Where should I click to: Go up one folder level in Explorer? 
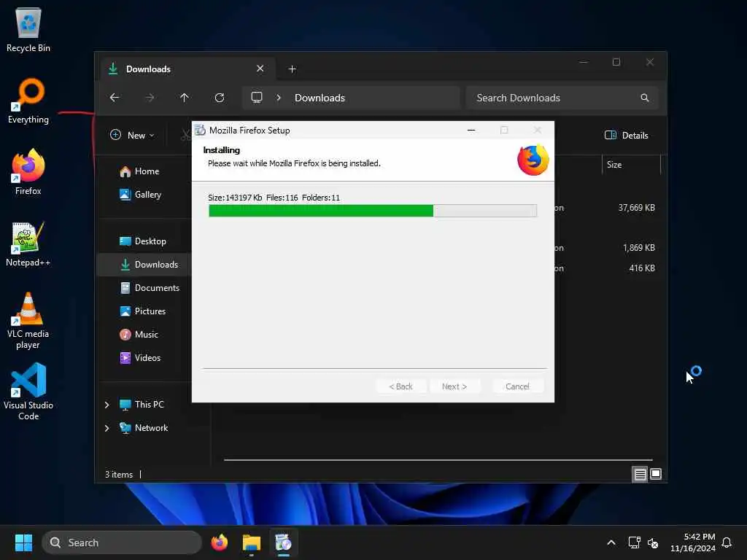pos(185,98)
